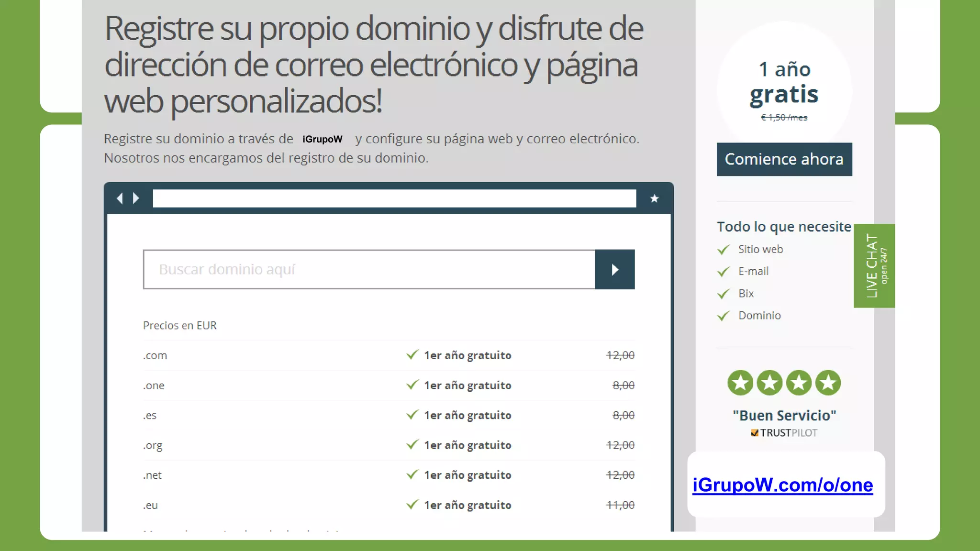The image size is (980, 551).
Task: Click the second Trustpilot rating star
Action: tap(769, 383)
